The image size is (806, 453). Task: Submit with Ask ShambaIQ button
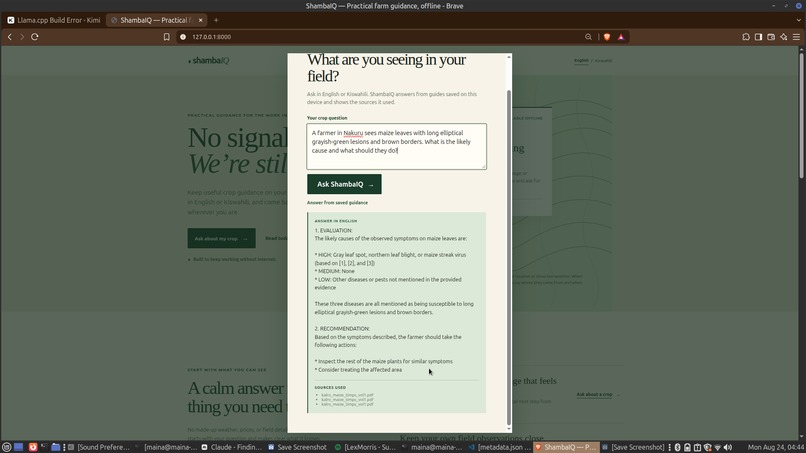click(x=344, y=184)
